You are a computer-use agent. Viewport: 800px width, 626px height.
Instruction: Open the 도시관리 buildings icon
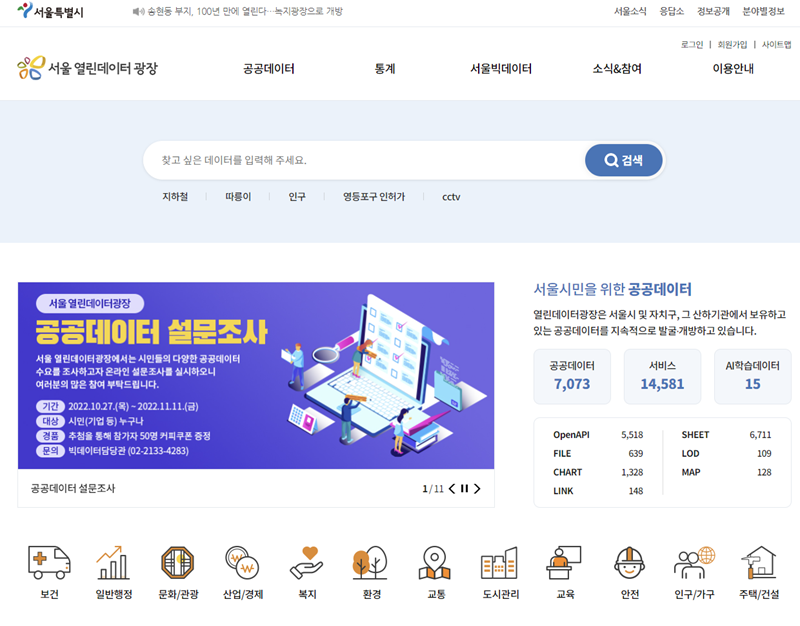click(x=500, y=563)
